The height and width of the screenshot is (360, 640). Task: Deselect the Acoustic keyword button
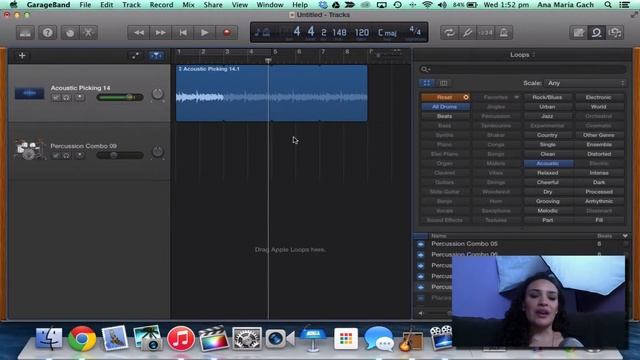tap(548, 164)
